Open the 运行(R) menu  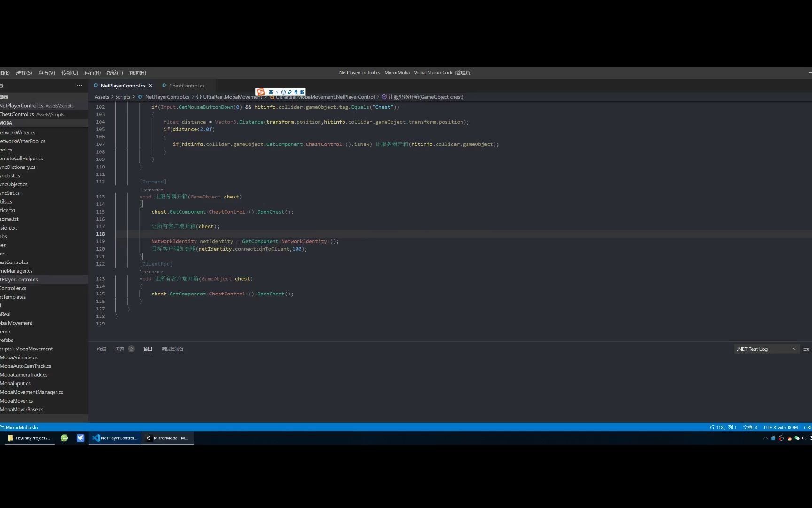click(92, 73)
